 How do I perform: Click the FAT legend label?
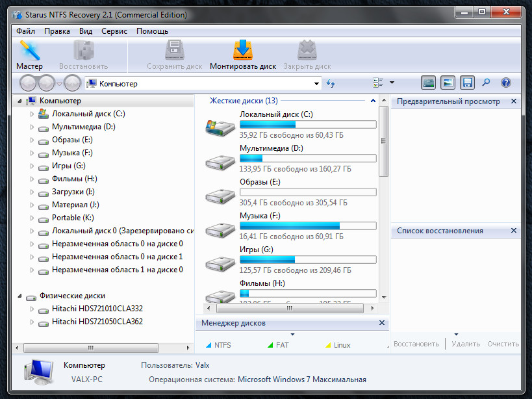click(x=283, y=345)
